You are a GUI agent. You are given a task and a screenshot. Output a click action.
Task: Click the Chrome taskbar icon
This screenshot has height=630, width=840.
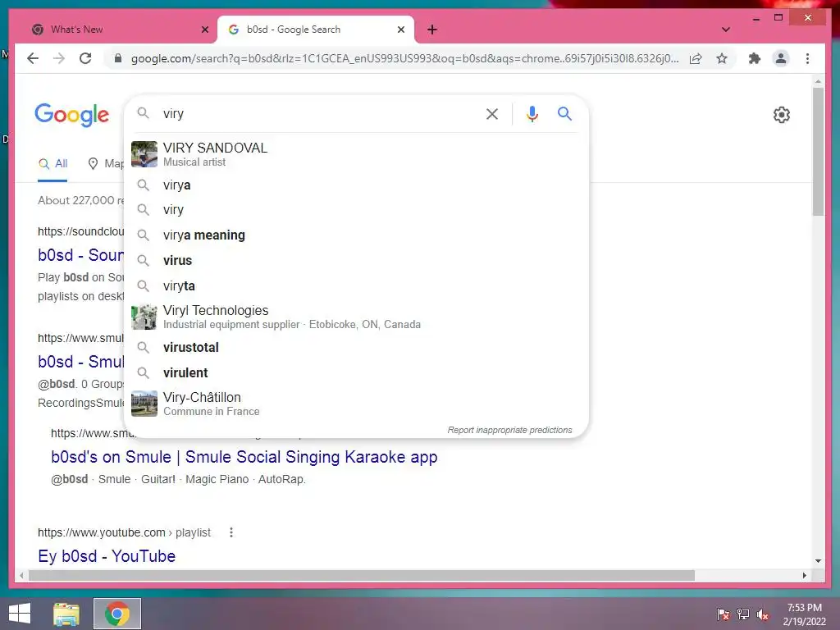pos(116,614)
